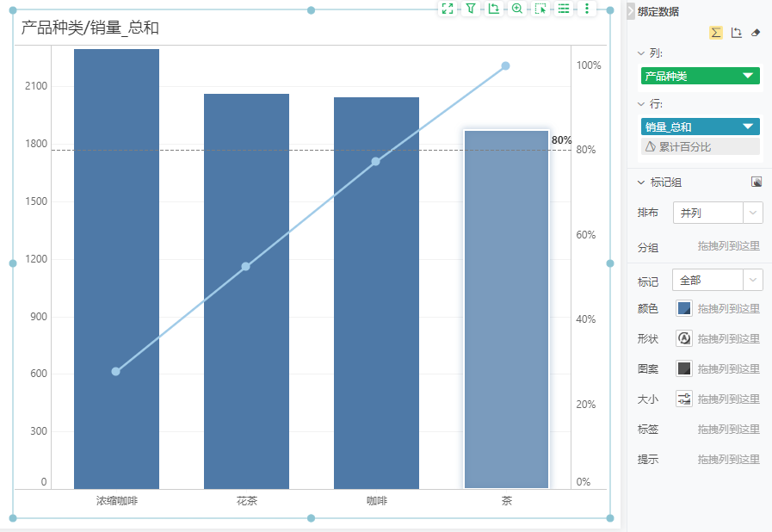Open the chart in full screen view

[448, 9]
